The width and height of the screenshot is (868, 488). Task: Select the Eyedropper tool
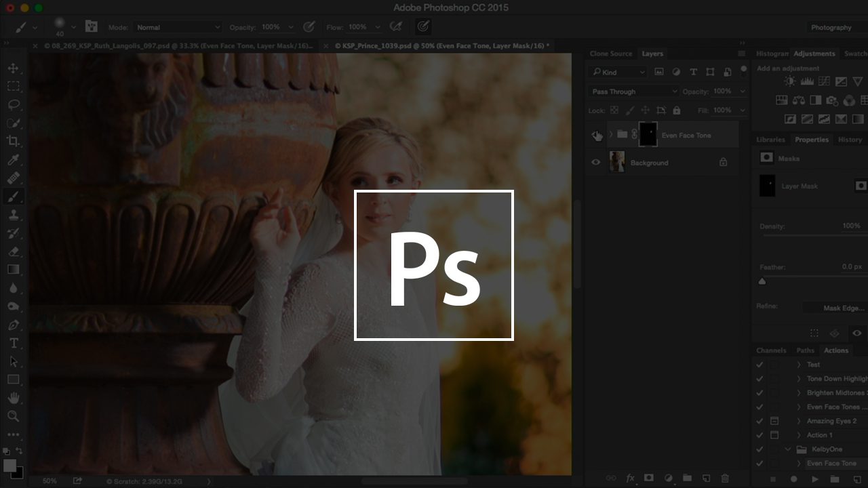(x=13, y=160)
